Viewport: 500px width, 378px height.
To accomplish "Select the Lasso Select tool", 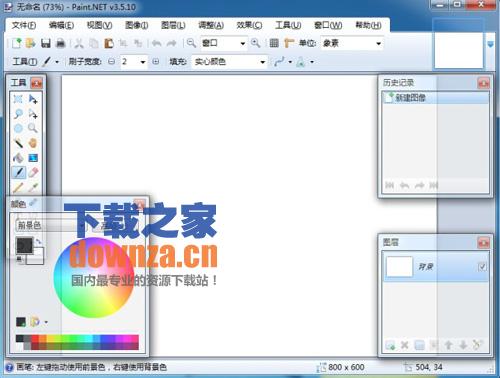I will 18,114.
